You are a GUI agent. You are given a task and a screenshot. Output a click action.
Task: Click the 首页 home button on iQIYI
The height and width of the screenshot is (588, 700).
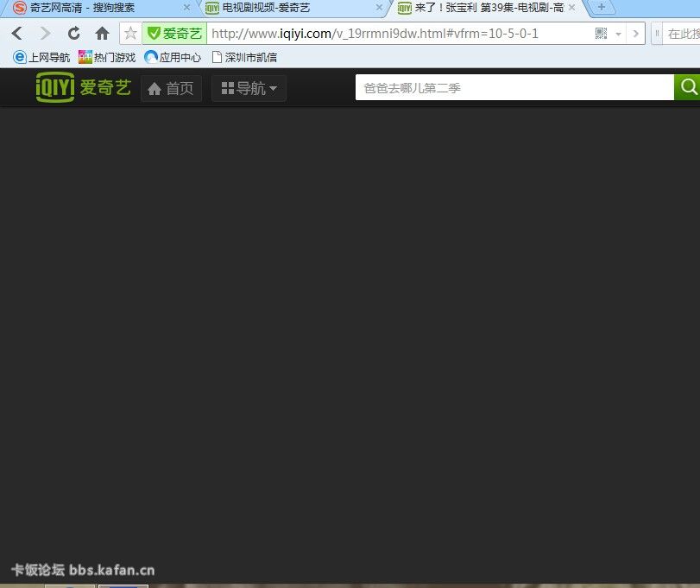click(x=171, y=88)
